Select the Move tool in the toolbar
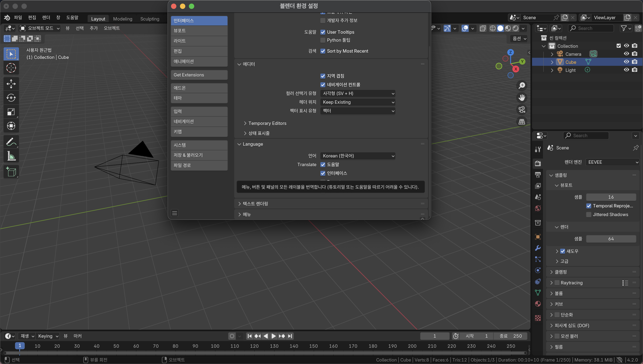Screen dimensions: 643x364 tap(11, 83)
